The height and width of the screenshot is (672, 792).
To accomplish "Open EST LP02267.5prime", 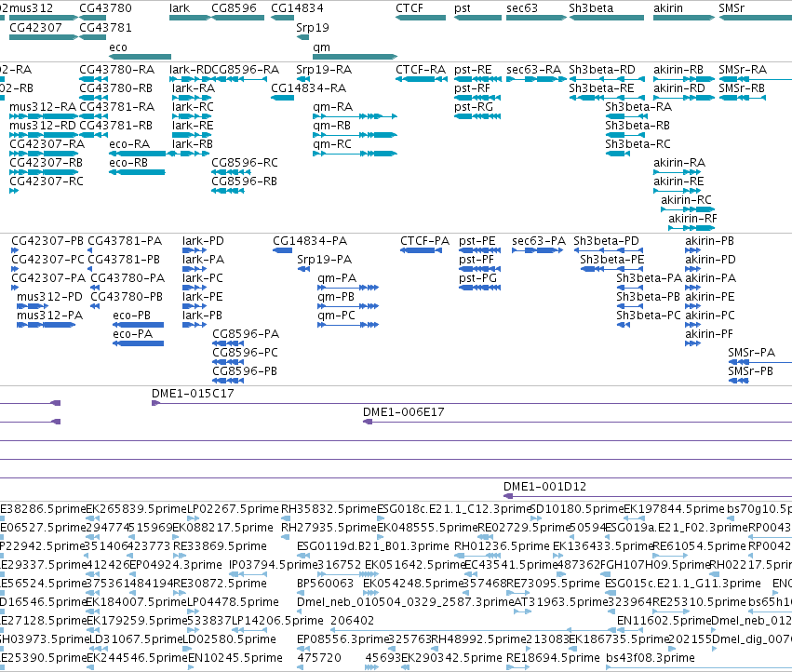I will pos(233,509).
